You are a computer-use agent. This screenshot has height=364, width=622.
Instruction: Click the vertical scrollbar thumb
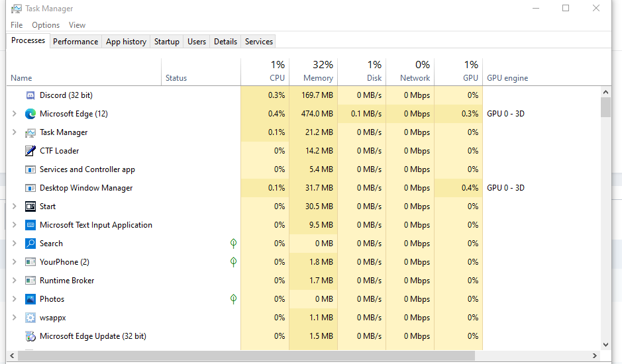[605, 107]
